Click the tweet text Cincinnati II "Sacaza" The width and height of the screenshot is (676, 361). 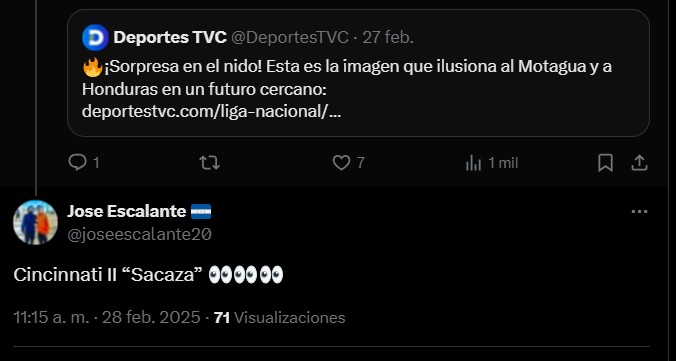tap(108, 275)
